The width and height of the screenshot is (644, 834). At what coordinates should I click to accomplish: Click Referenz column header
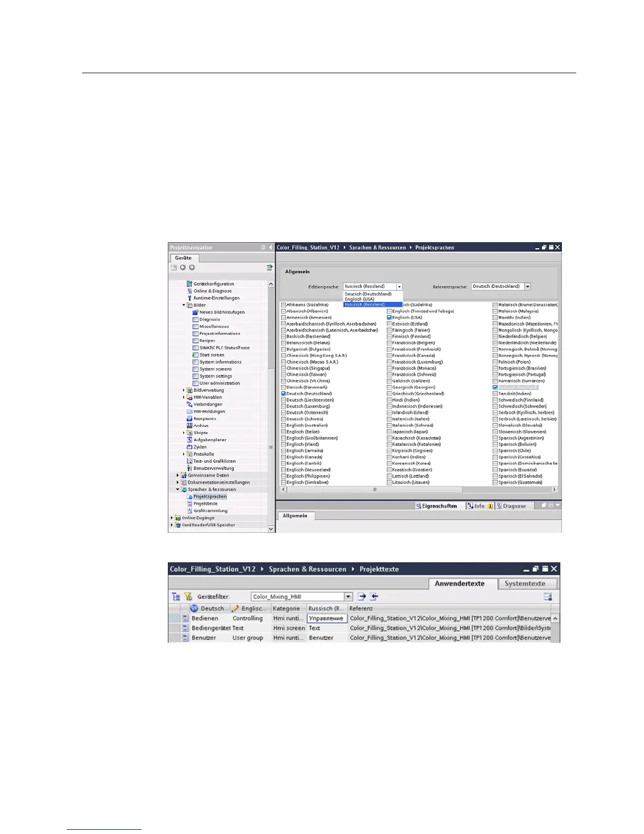click(x=450, y=608)
